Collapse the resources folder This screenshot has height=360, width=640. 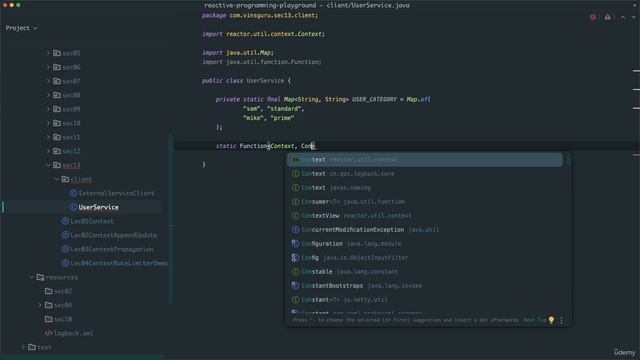(31, 277)
